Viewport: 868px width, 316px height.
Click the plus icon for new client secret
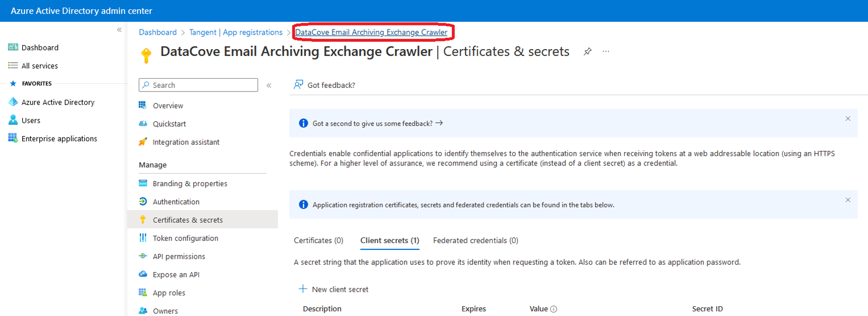click(x=303, y=289)
